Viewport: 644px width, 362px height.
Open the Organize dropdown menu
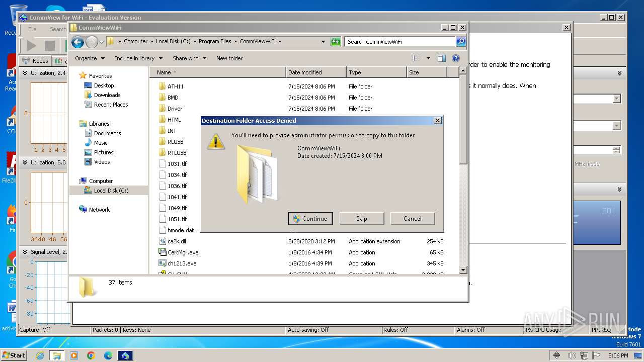click(x=90, y=58)
